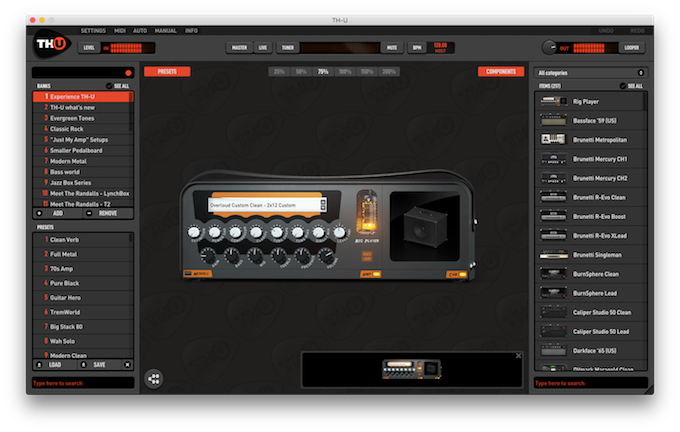Open the Overloud Custom Clean rig name dropdown
Viewport: 680px width, 432px height.
268,205
